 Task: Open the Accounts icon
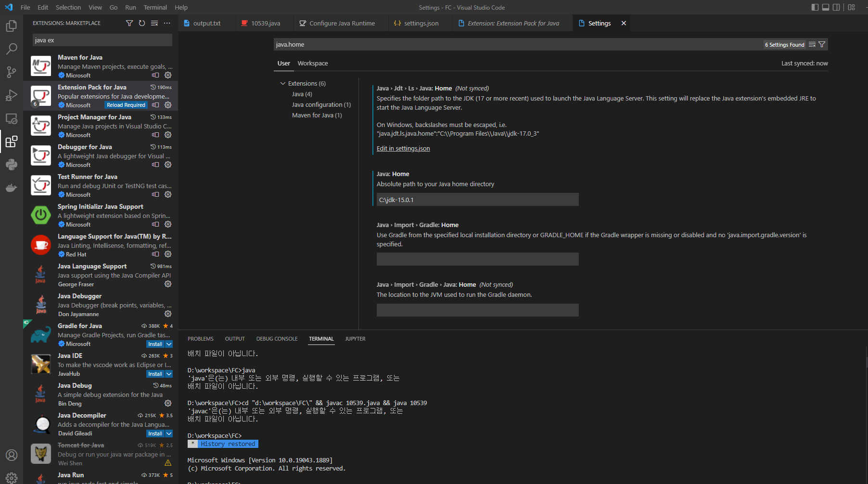[11, 455]
